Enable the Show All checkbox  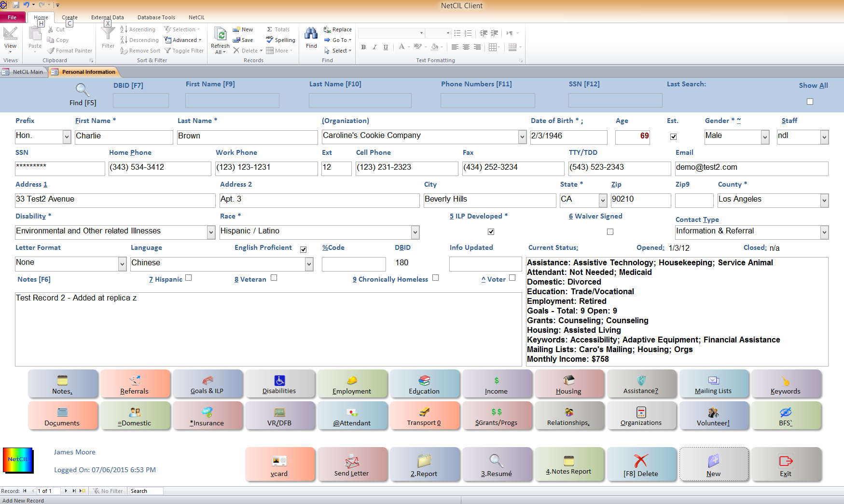tap(810, 101)
